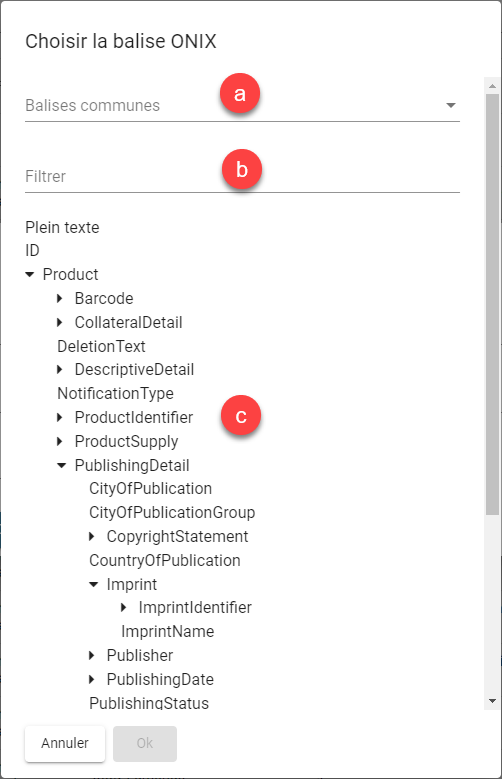Screen dimensions: 502x779
Task: Choose the CityOfPublication tag
Action: [150, 488]
